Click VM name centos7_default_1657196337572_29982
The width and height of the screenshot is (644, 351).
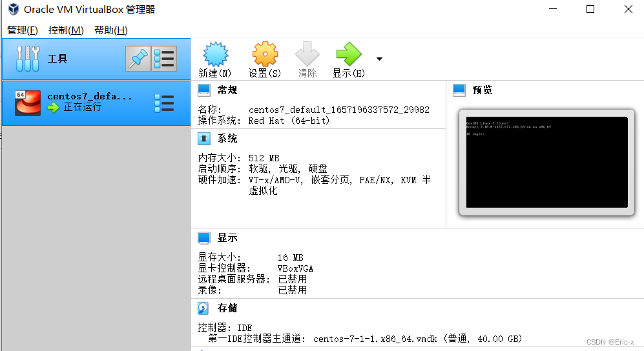coord(339,110)
